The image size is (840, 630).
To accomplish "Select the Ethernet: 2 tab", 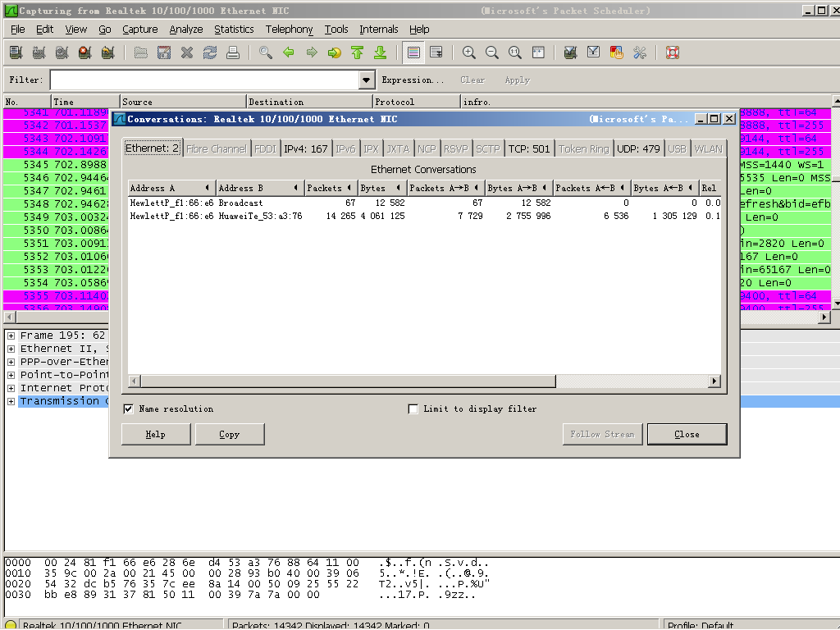I will pos(153,148).
